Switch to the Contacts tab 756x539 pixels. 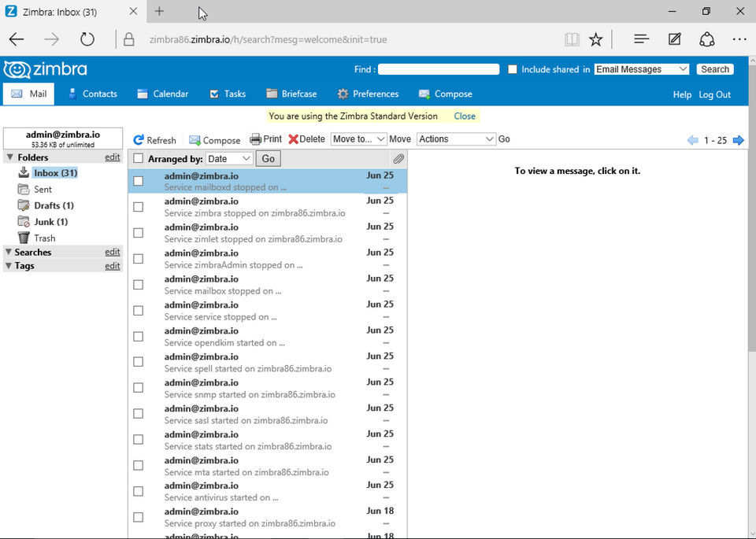tap(93, 94)
